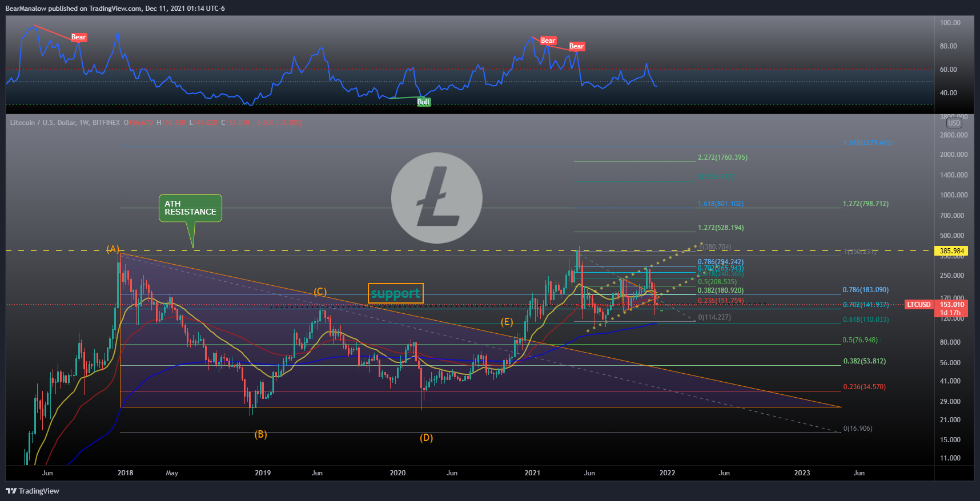This screenshot has height=501, width=980.
Task: Click the 2800.000 price scale value
Action: pos(954,135)
